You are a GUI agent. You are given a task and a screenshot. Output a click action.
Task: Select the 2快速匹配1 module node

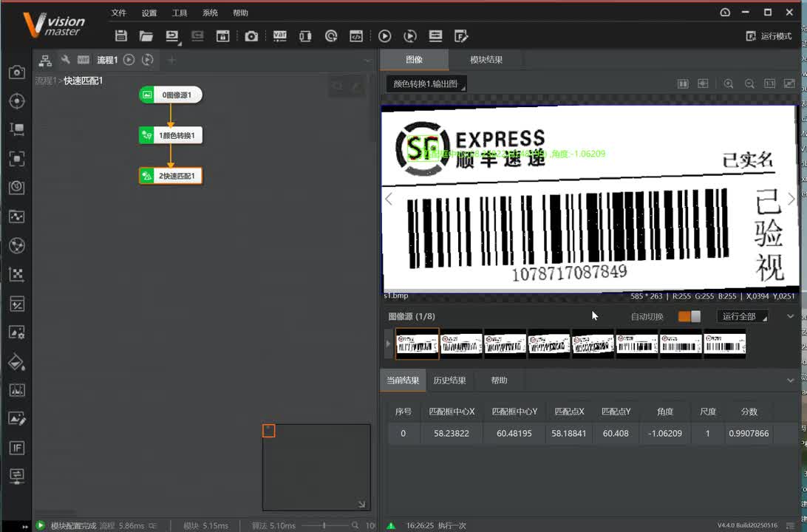(171, 176)
